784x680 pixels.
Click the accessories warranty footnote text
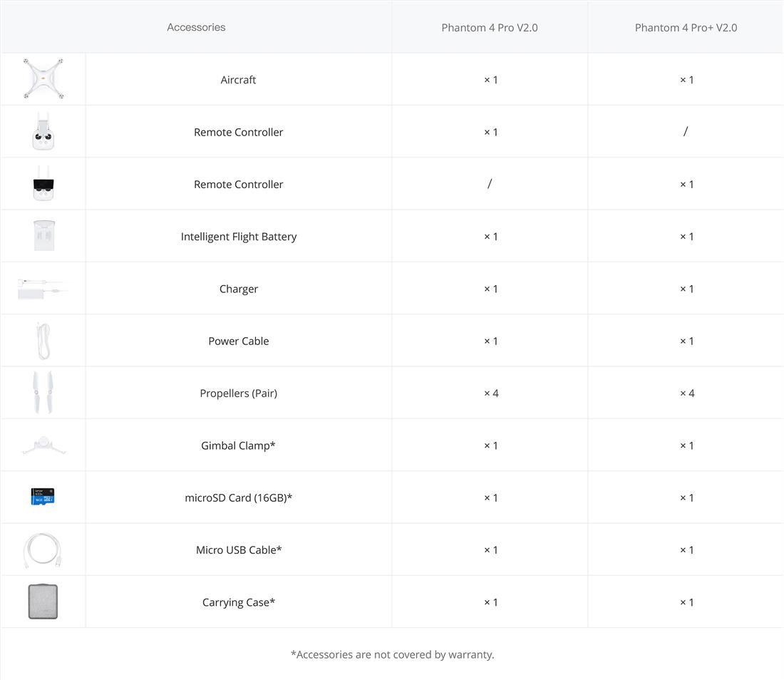tap(392, 654)
